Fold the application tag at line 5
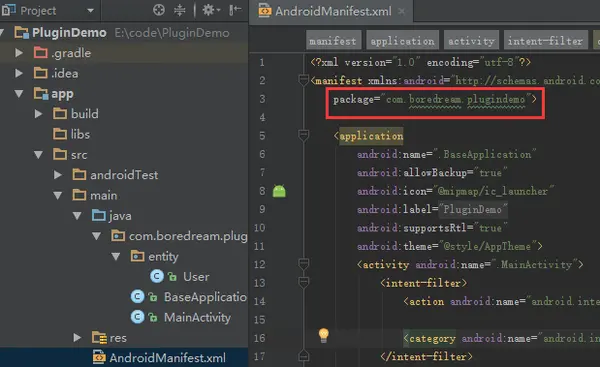600x367 pixels. (303, 135)
